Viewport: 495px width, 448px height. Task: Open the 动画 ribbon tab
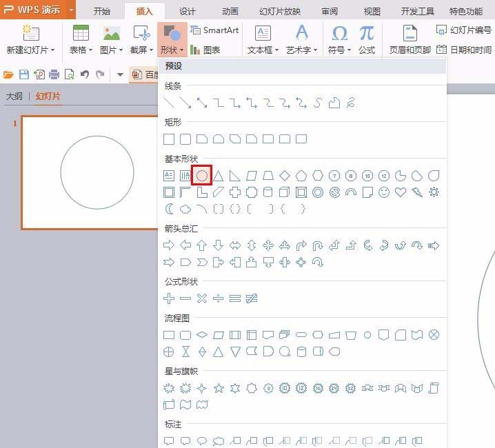point(230,12)
